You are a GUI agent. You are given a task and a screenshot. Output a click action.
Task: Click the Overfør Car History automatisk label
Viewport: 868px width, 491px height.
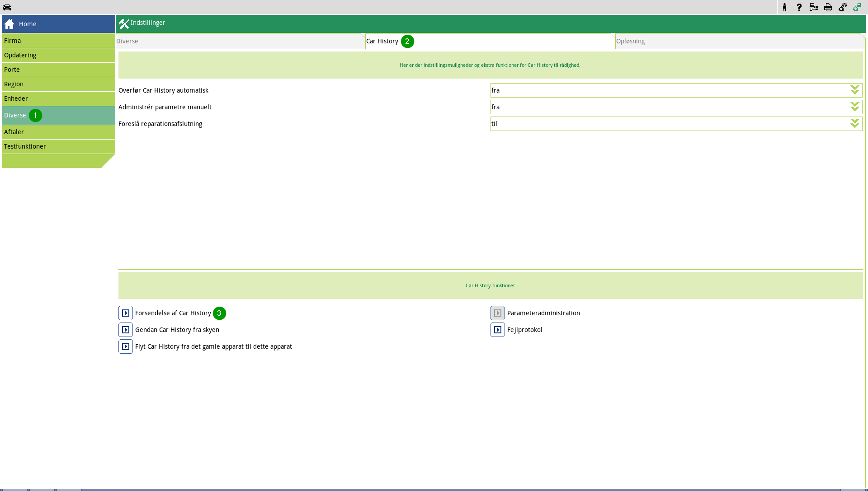pos(163,90)
